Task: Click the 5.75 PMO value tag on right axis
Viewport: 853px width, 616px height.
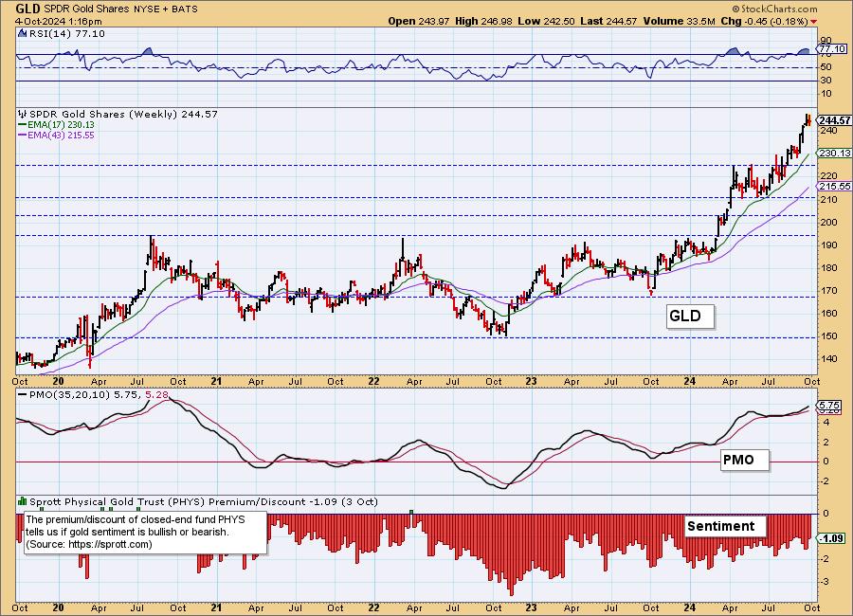Action: [829, 406]
